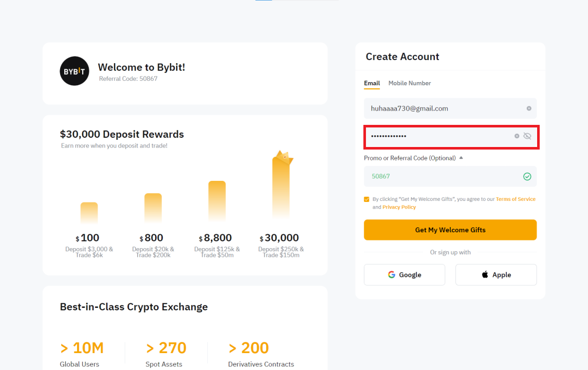
Task: Click Get My Welcome Gifts button
Action: click(450, 230)
